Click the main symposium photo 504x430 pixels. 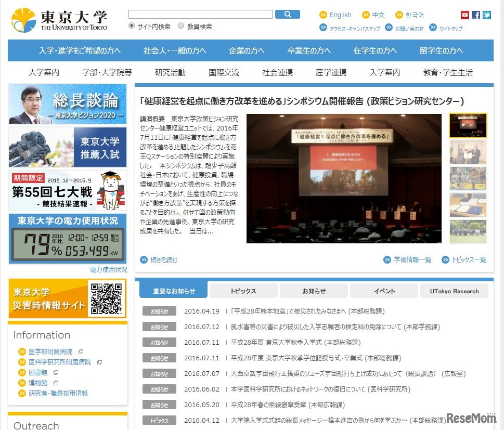[x=344, y=178]
